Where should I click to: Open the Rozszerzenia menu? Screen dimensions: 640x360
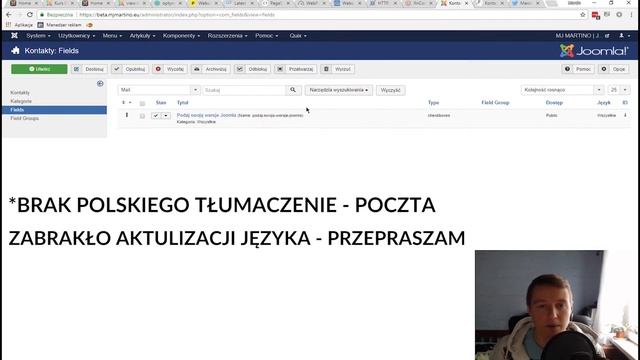point(227,36)
